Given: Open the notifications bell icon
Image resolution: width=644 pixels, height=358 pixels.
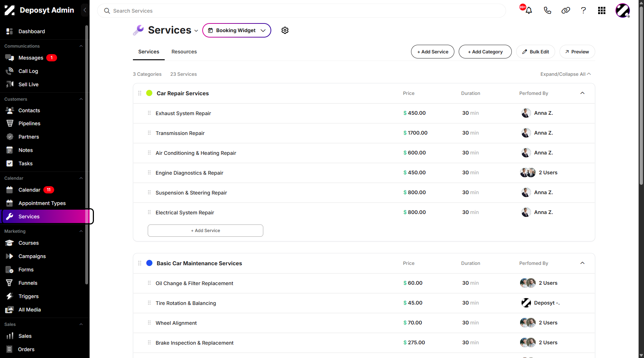Looking at the screenshot, I should pos(529,10).
